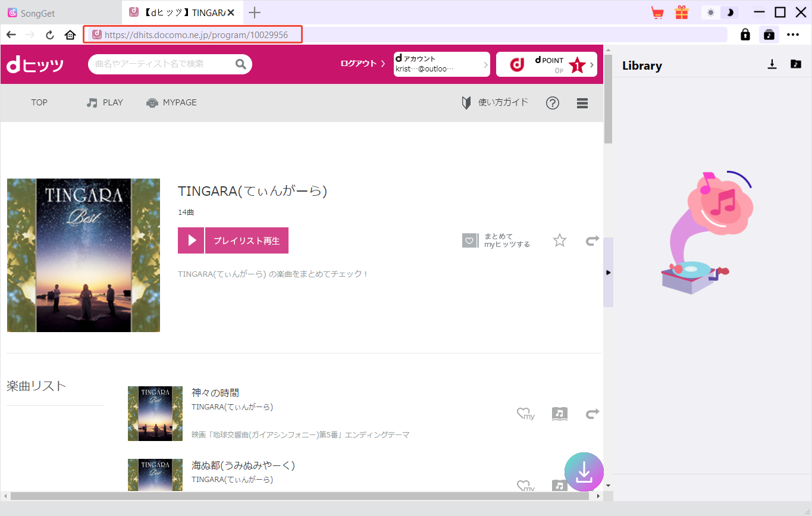Open the shopping cart icon in title bar
Screen dimensions: 812x516
pos(657,12)
